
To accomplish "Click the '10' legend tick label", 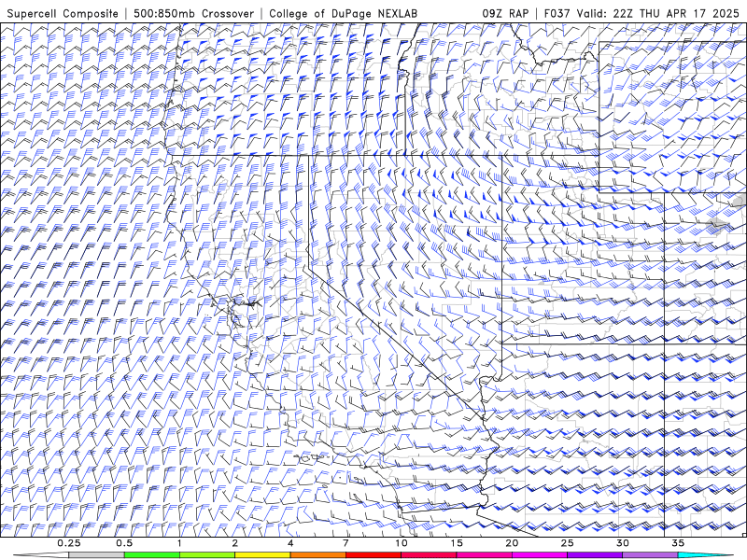I will point(402,543).
